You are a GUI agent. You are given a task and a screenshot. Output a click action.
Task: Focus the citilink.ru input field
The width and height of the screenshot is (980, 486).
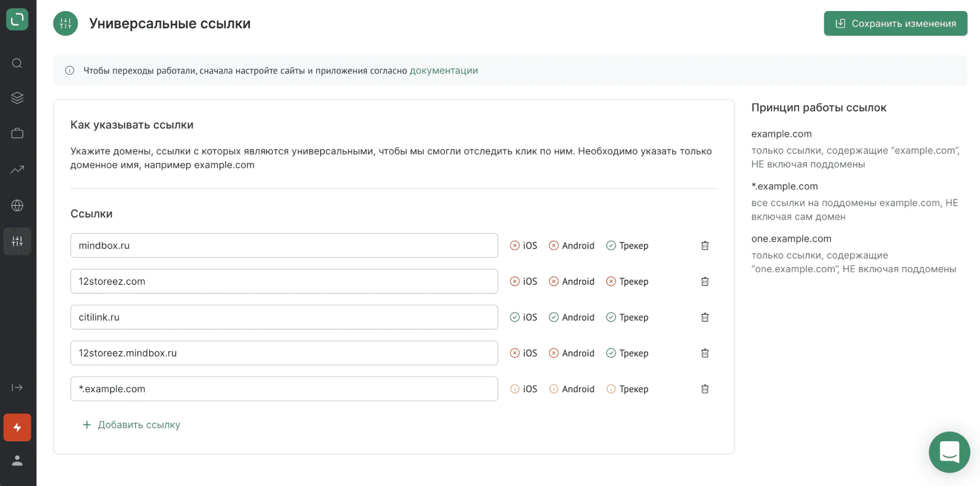284,317
